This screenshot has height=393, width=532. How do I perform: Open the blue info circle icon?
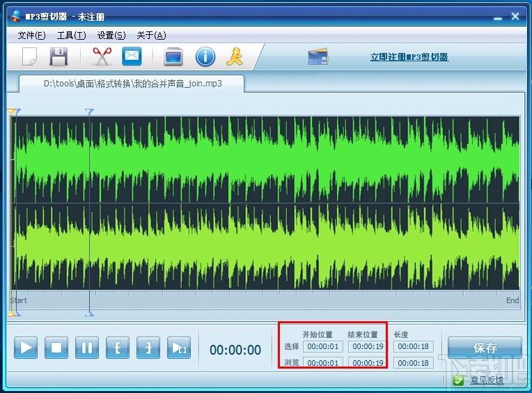coord(205,56)
